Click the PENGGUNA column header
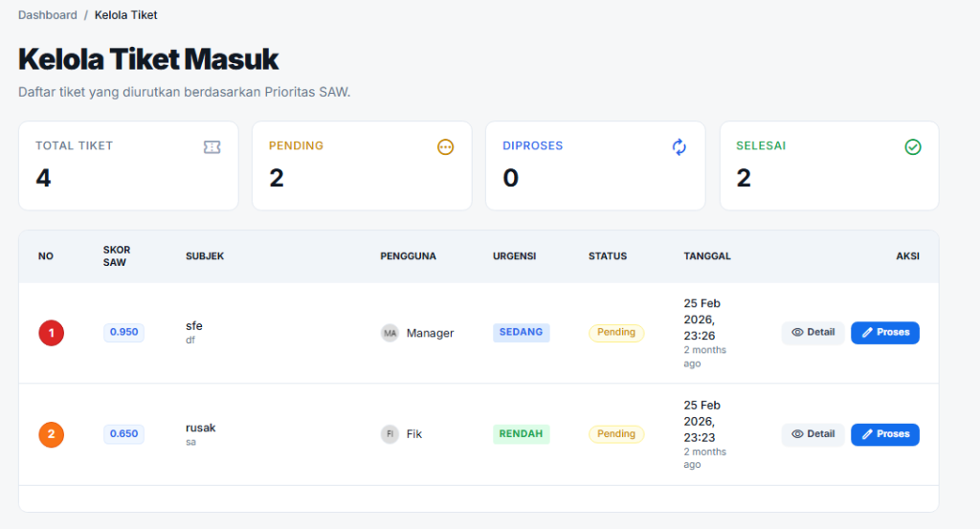Screen dimensions: 980x529 [408, 256]
